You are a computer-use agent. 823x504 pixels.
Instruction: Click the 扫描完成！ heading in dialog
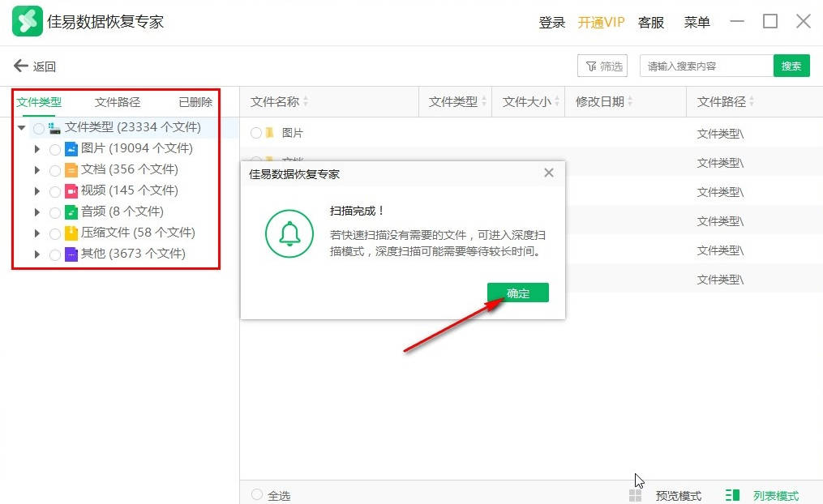pyautogui.click(x=357, y=211)
